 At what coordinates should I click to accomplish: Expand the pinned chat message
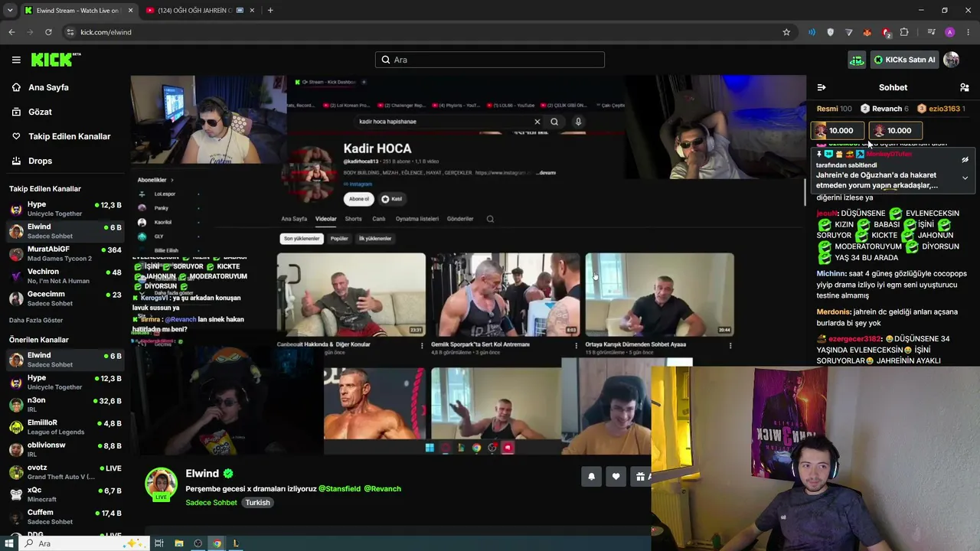pyautogui.click(x=965, y=178)
